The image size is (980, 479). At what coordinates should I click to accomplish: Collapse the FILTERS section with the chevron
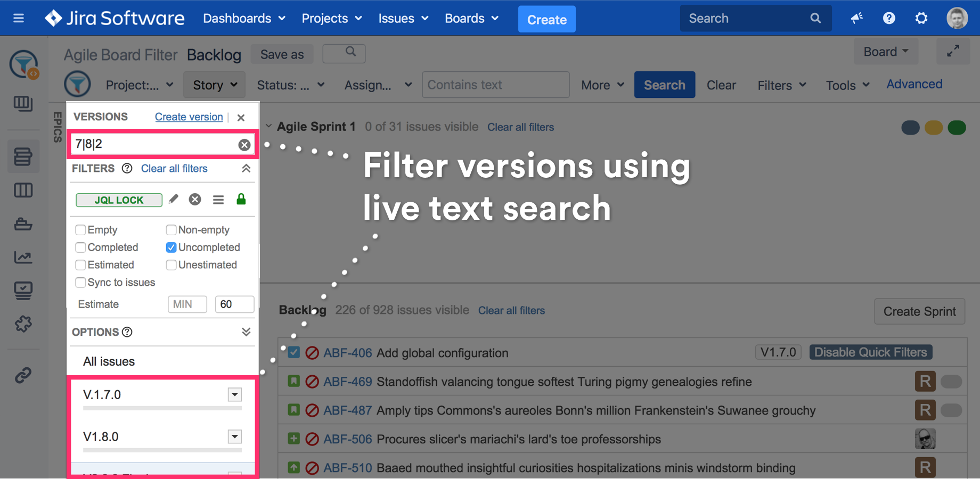(x=246, y=168)
